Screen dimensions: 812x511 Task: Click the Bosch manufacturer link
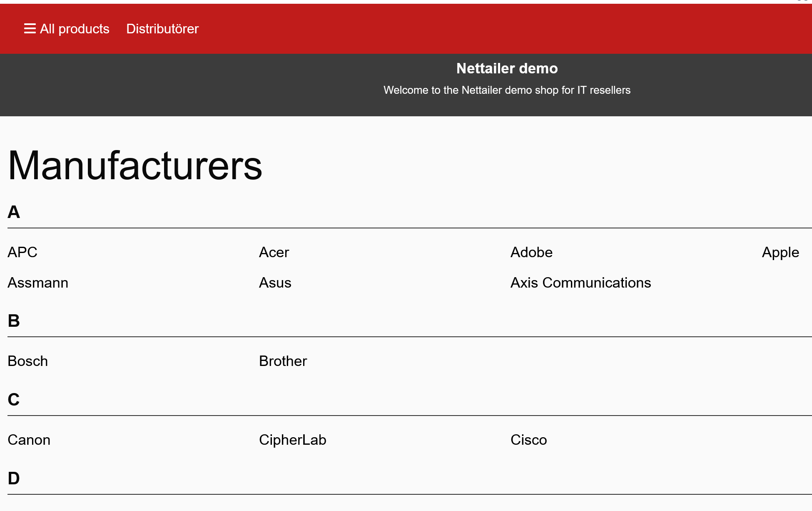[x=28, y=361]
